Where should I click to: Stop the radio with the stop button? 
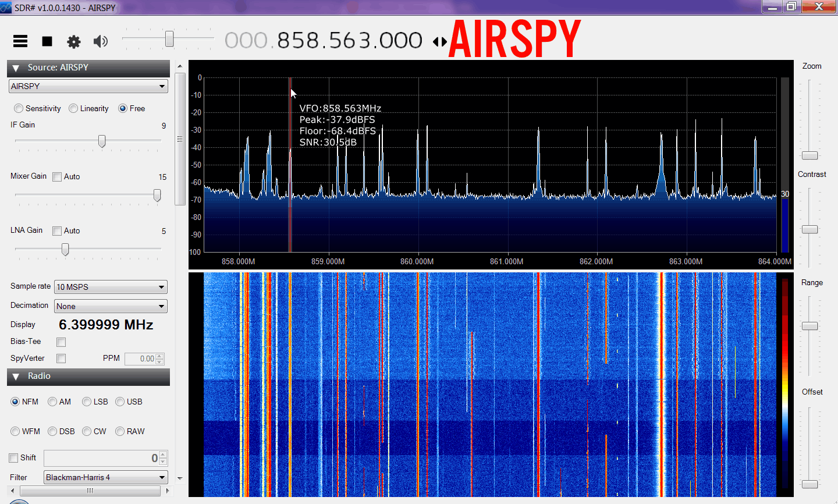[47, 41]
